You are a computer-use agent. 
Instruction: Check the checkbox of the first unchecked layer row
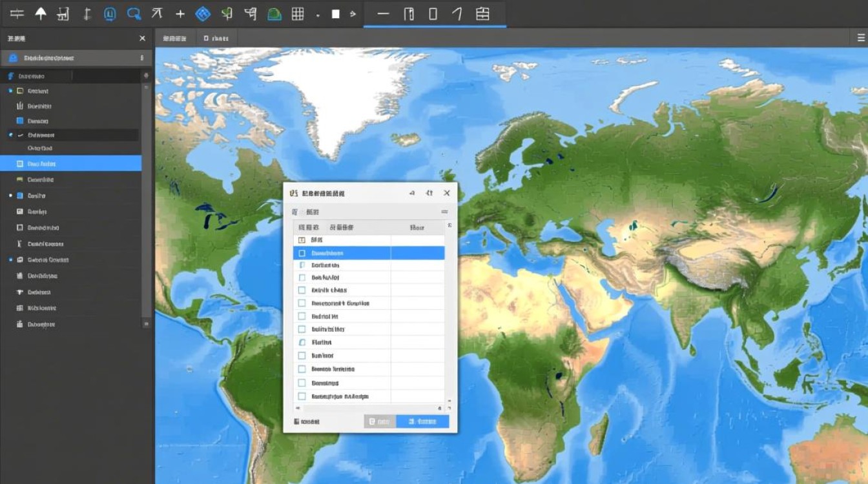301,276
